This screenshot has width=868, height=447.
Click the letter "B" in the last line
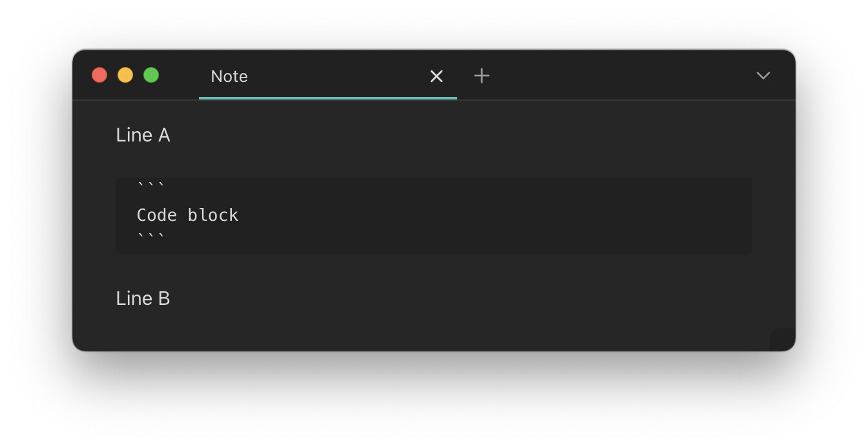click(164, 298)
